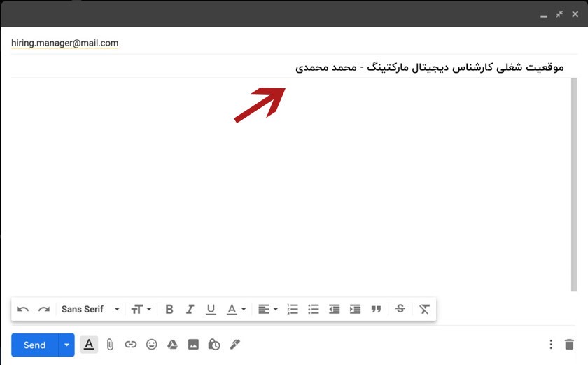Screen dimensions: 588x365
Task: Discard draft using the trash icon
Action: click(569, 345)
